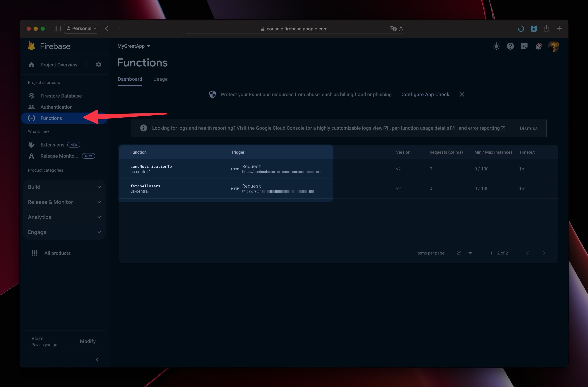Click Configure App Check button
The width and height of the screenshot is (588, 387).
[425, 94]
